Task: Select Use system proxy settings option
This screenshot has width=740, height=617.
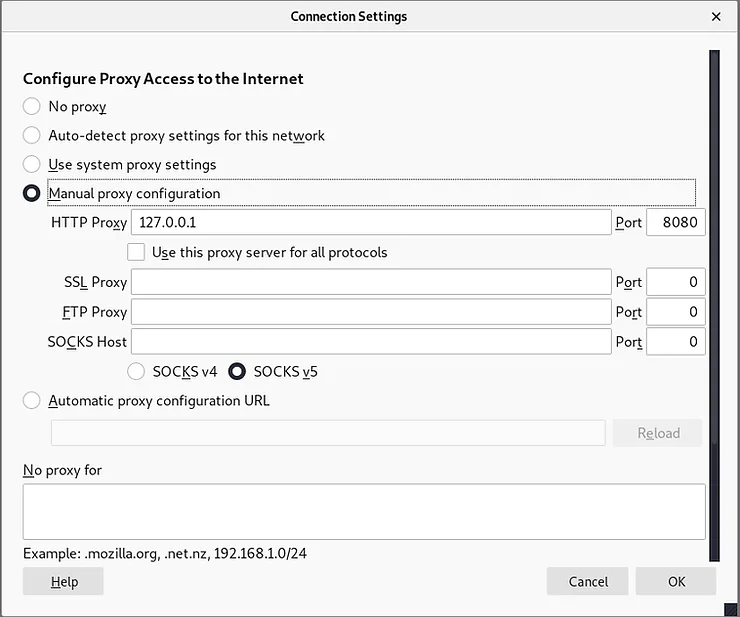Action: pos(32,164)
